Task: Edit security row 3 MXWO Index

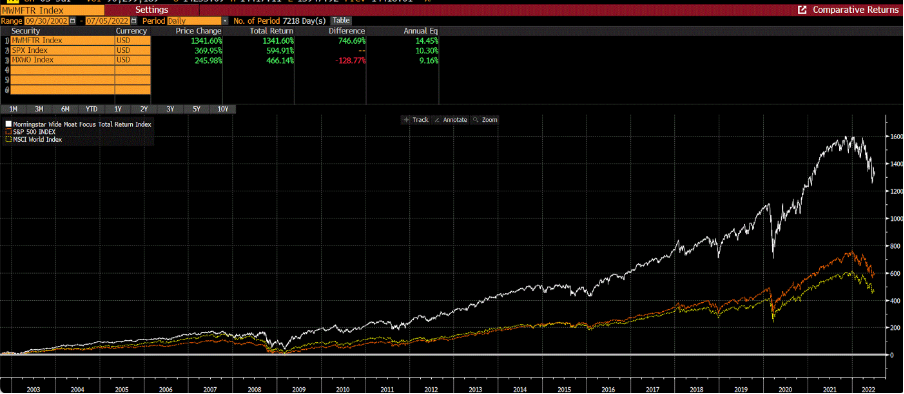Action: point(62,61)
